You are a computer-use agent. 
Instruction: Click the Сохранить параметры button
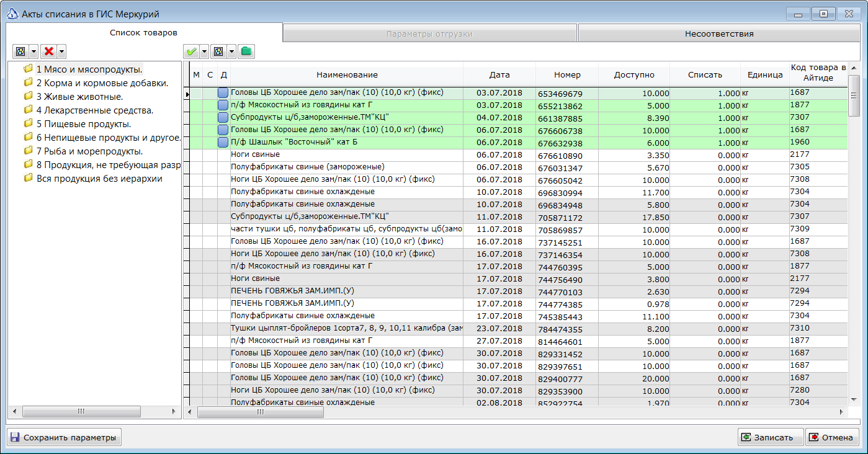click(x=65, y=437)
